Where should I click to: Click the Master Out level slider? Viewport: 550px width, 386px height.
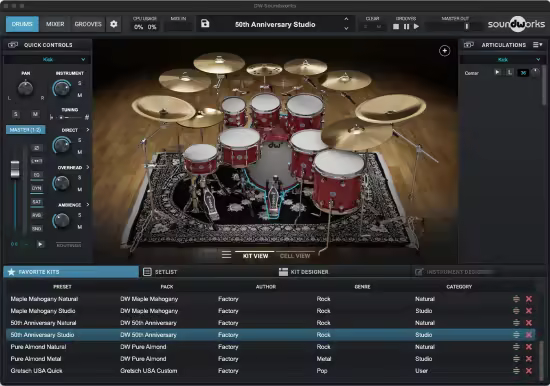pos(454,26)
